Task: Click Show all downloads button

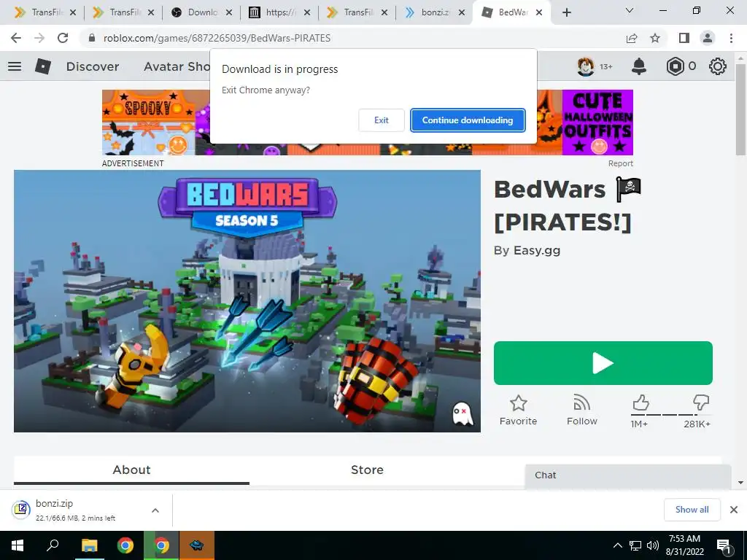Action: pos(692,510)
